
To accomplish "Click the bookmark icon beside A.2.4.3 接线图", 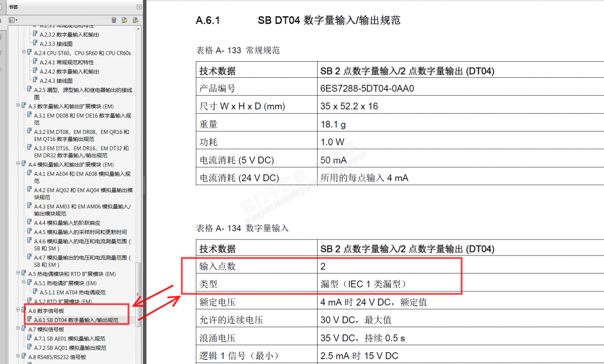I will (35, 81).
